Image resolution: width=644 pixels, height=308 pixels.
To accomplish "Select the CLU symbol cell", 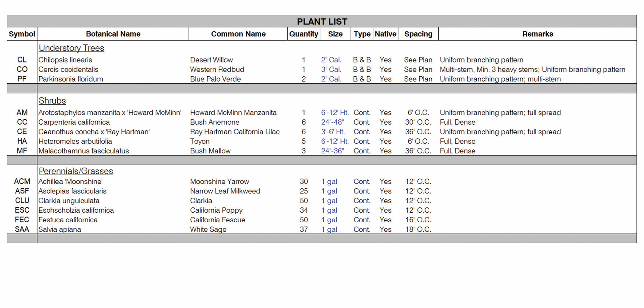I will point(22,201).
